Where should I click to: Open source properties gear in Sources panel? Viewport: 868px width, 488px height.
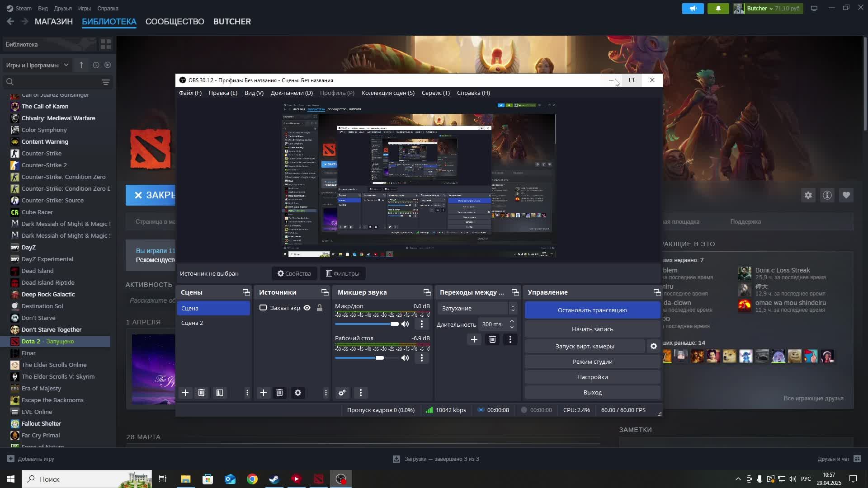coord(298,393)
